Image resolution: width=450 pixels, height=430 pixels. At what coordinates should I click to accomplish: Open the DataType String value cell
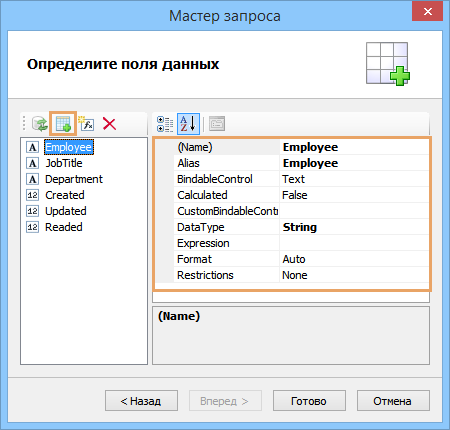click(x=354, y=227)
